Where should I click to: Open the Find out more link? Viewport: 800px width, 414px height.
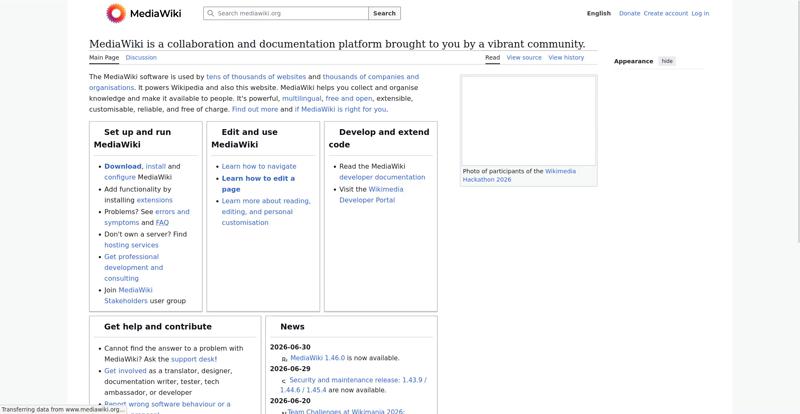[255, 109]
